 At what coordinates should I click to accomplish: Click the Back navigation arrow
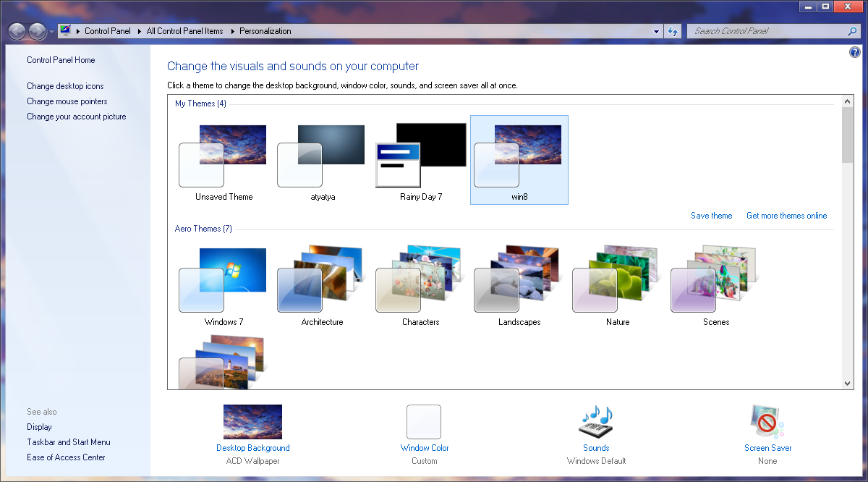coord(17,31)
